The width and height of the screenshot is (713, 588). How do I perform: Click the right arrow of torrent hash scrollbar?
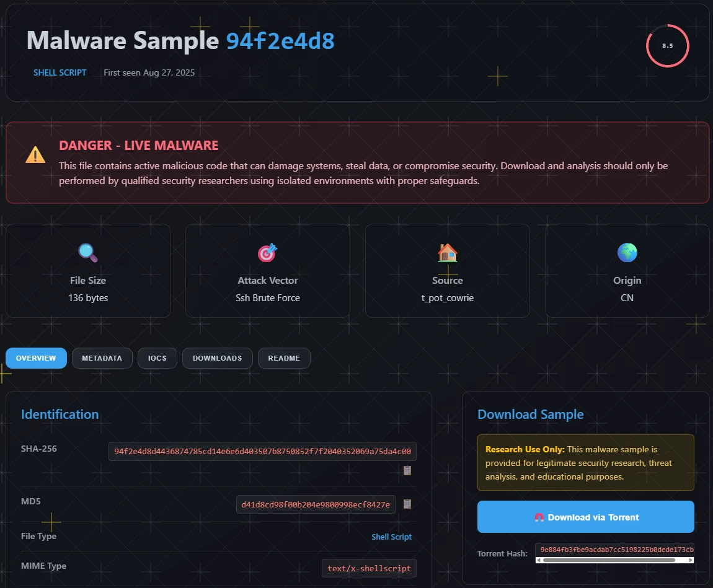[691, 560]
